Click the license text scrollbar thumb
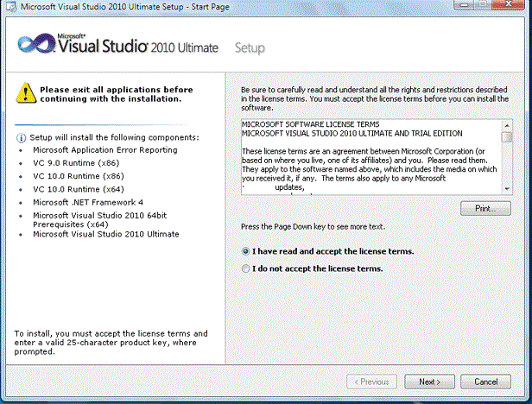Screen dimensions: 532x404 click(507, 137)
